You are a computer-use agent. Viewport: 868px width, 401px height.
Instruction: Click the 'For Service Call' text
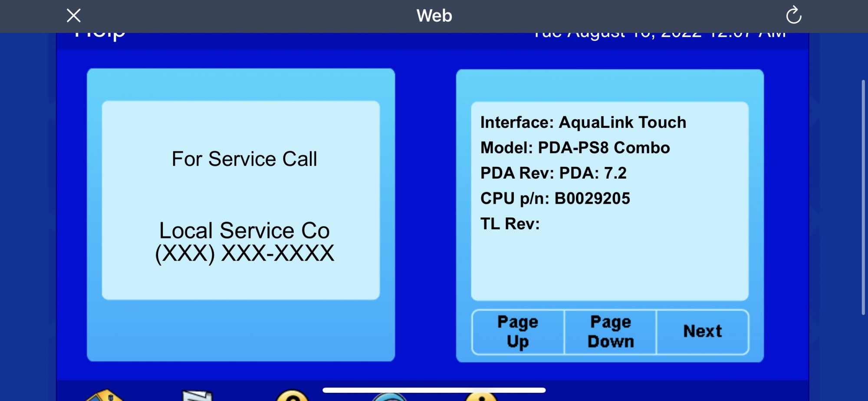[244, 159]
